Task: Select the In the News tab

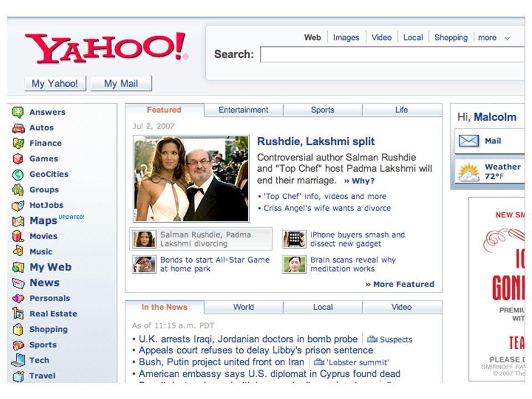Action: [165, 307]
